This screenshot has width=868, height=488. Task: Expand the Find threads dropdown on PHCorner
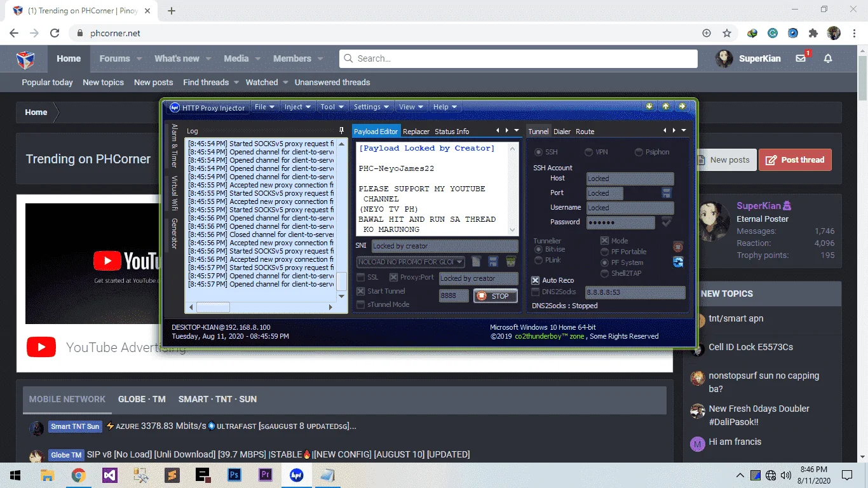(x=236, y=83)
